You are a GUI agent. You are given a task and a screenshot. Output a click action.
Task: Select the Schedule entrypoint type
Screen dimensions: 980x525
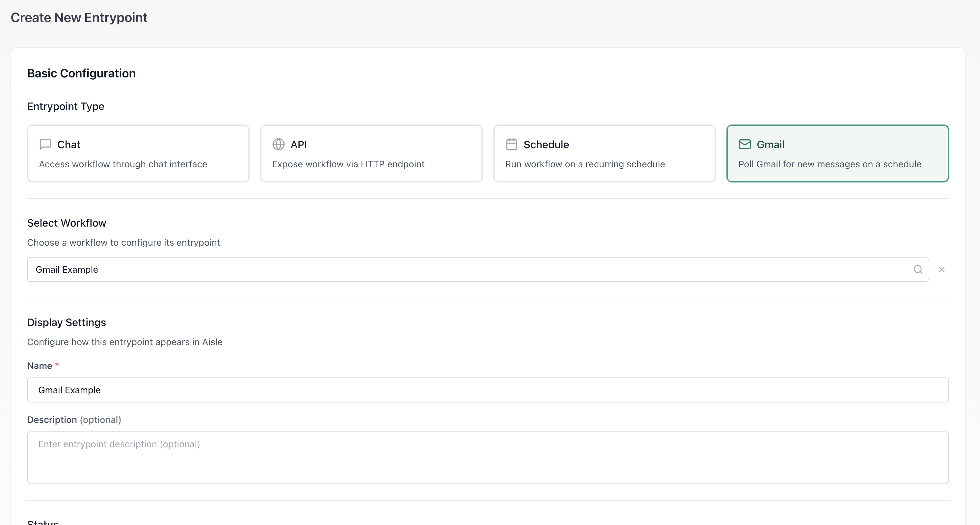coord(604,153)
